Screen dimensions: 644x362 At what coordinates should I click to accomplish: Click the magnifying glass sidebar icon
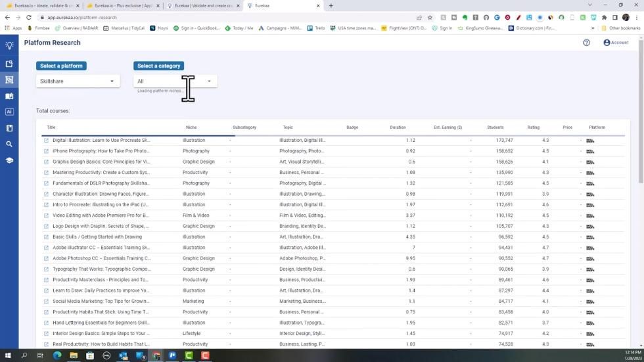(x=9, y=144)
